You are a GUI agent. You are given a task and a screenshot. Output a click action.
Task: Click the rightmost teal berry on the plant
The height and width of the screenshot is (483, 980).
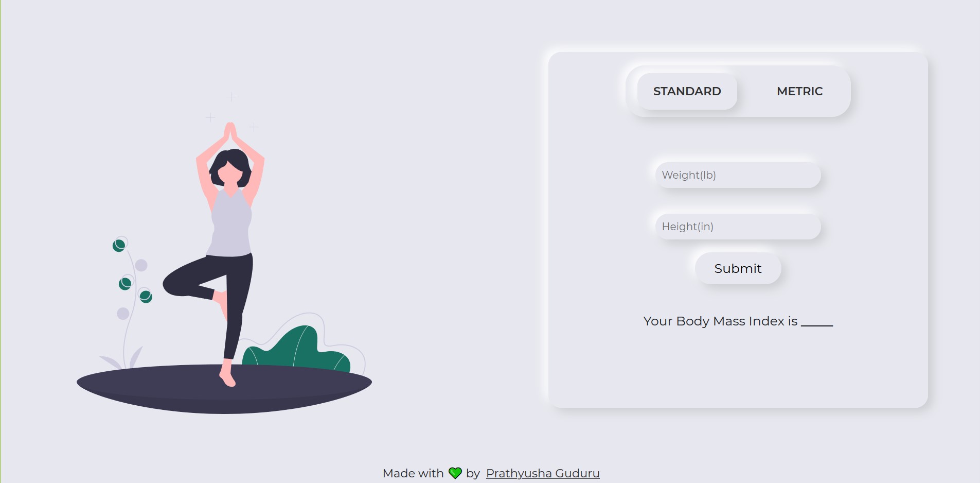pyautogui.click(x=146, y=297)
